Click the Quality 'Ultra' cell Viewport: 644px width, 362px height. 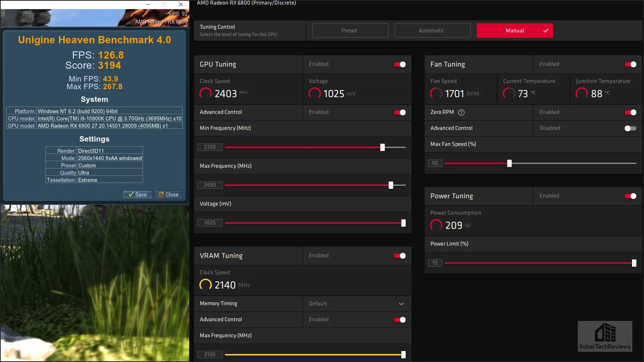click(110, 172)
